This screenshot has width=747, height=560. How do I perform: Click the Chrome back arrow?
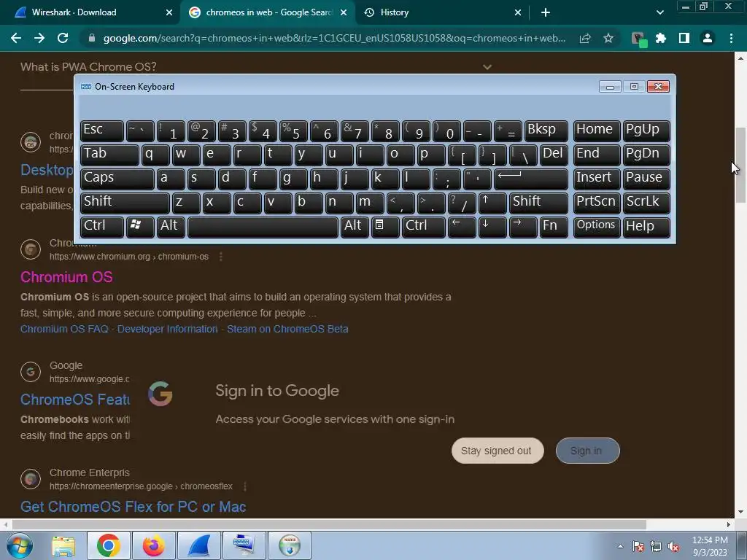point(16,38)
